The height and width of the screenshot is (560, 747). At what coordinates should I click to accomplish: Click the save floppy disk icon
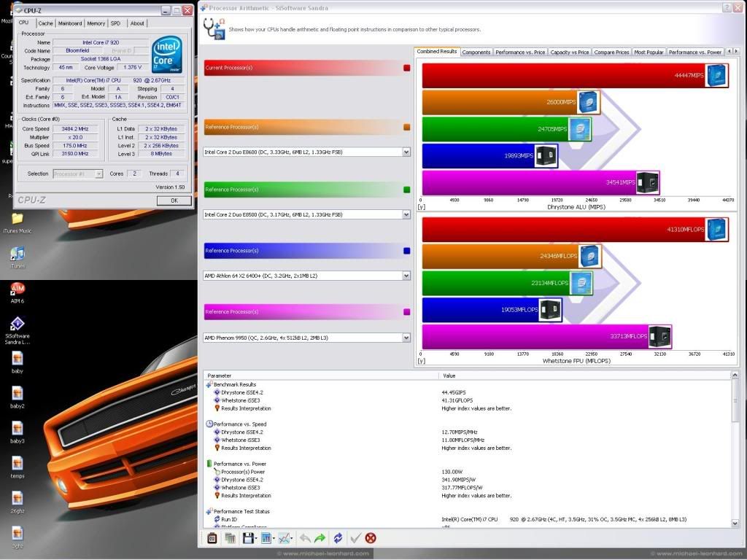click(249, 538)
